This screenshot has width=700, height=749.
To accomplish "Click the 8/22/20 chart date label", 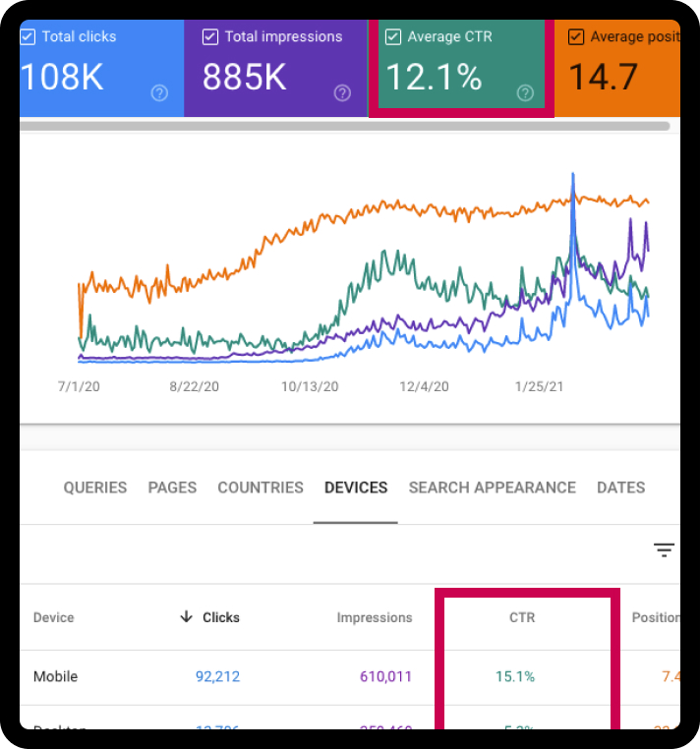I will (x=194, y=386).
